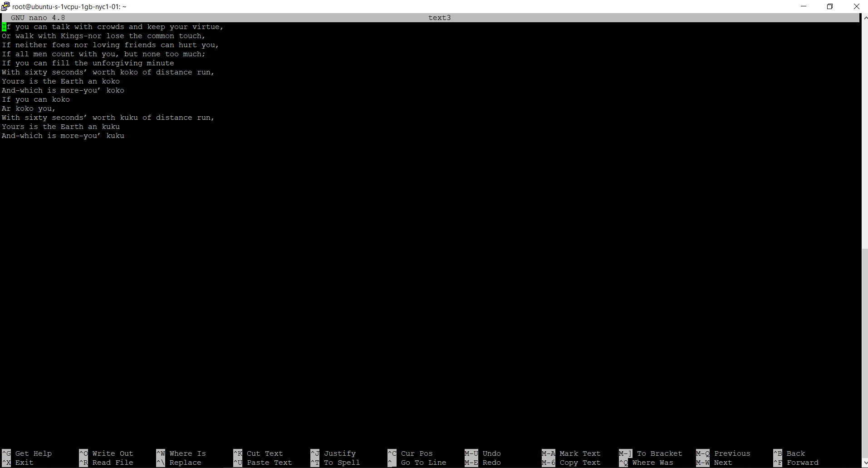Image resolution: width=868 pixels, height=468 pixels.
Task: Click the line 'And-which is more-you' kuku'
Action: [x=63, y=136]
